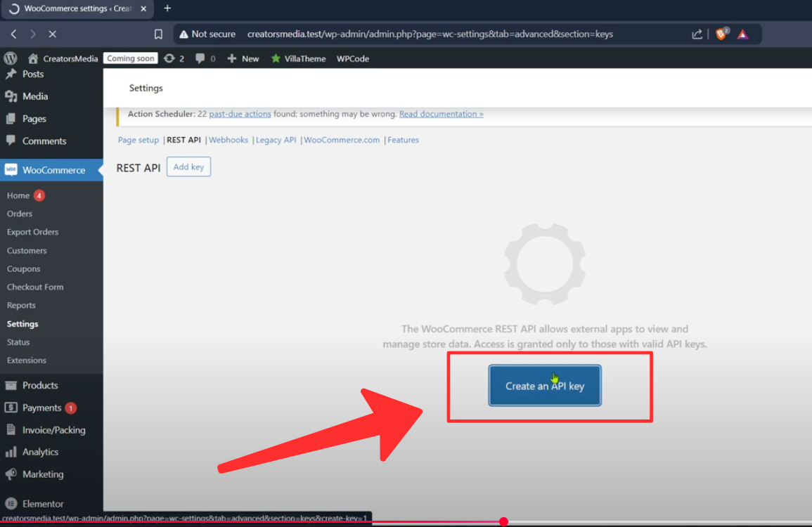
Task: Select the REST API section
Action: tap(183, 140)
